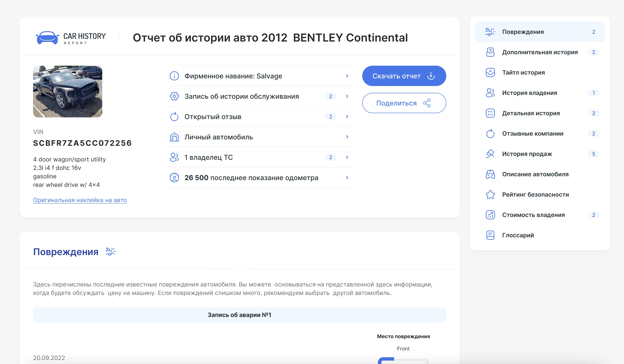Screen dimensions: 624x364
Task: Open the Оригинальная наклейка на авто link
Action: point(80,200)
